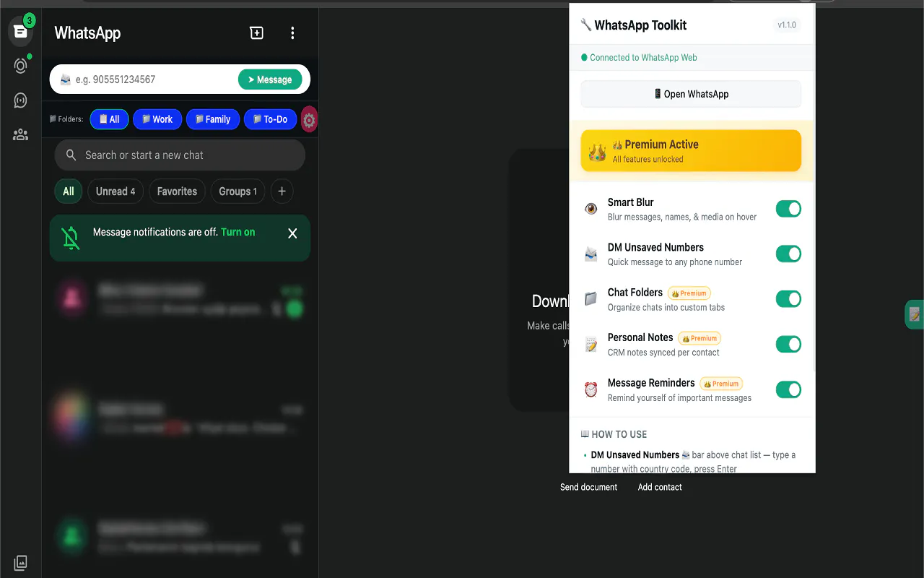
Task: Click the unread badge on first chat
Action: click(294, 309)
